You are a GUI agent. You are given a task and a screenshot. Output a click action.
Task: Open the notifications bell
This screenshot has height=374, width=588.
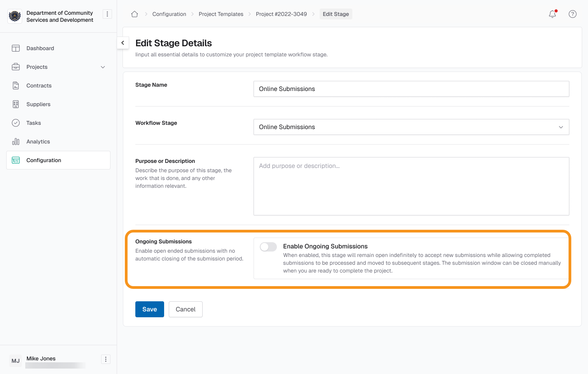[552, 14]
